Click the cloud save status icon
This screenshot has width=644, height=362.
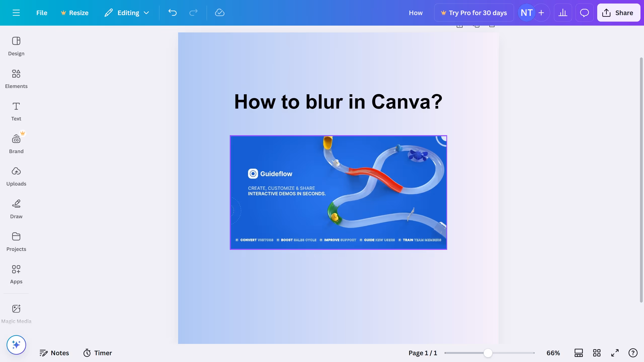click(220, 13)
